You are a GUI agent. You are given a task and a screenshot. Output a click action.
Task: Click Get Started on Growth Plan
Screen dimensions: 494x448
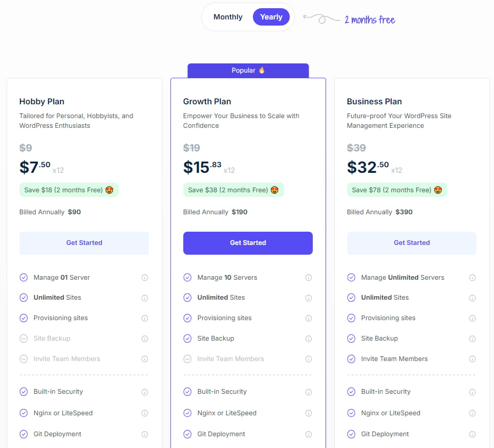(x=248, y=243)
